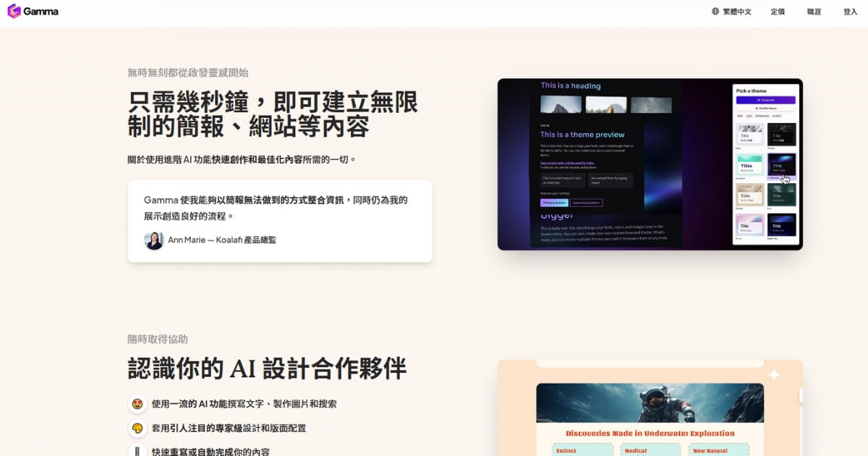Viewport: 868px width, 456px height.
Task: Click the Primary button in theme preview
Action: (x=553, y=203)
